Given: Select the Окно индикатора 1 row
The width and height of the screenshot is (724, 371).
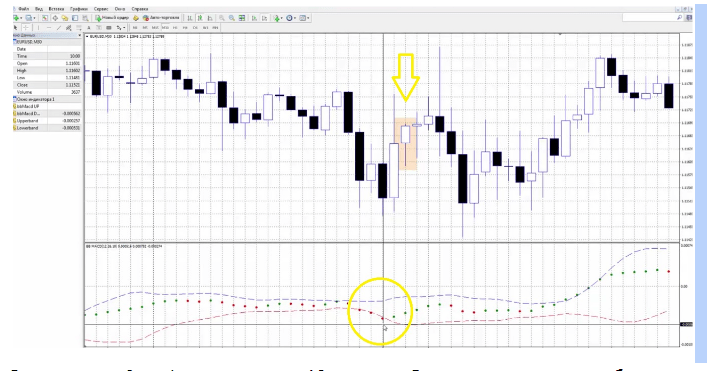Looking at the screenshot, I should (x=47, y=99).
